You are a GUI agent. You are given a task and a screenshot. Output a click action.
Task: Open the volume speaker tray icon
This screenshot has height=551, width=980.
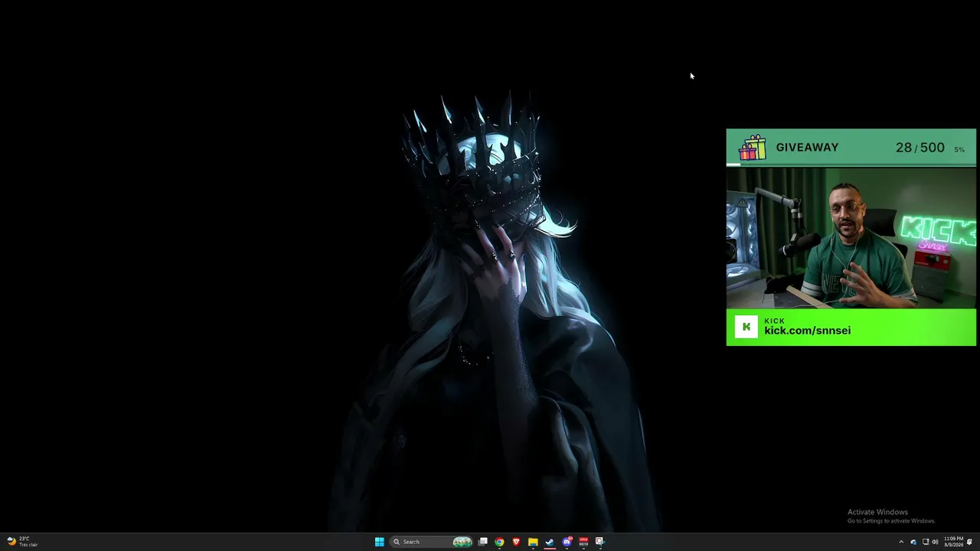coord(935,542)
